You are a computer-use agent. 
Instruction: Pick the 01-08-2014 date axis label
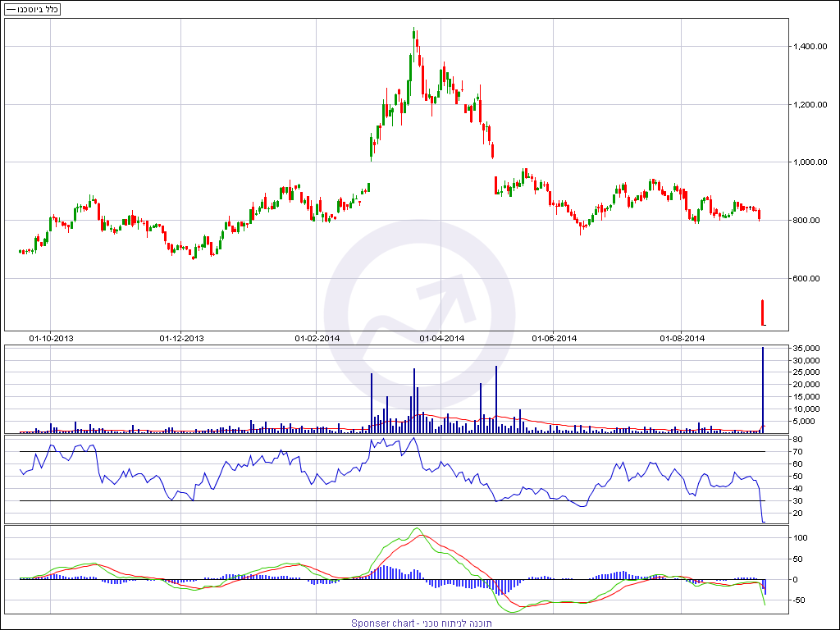coord(682,338)
